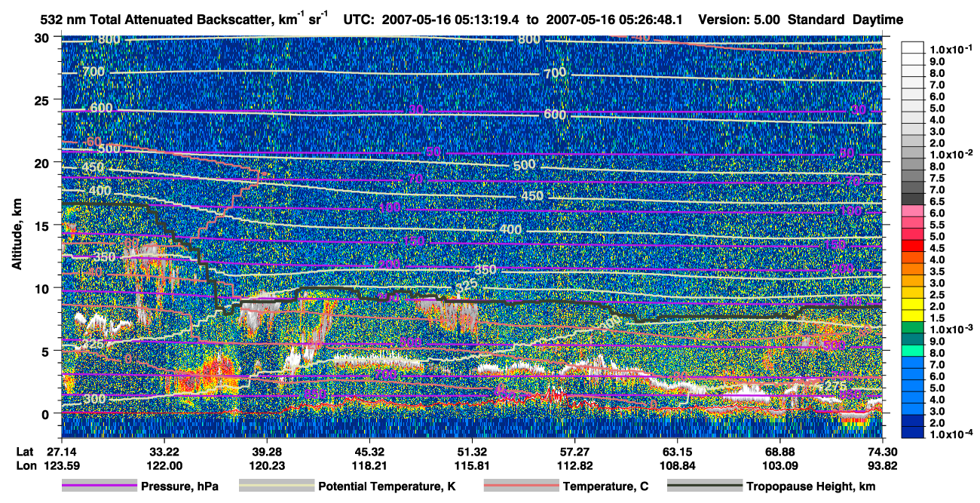This screenshot has height=503, width=980.
Task: Click longitude value "123.59"
Action: click(x=61, y=465)
